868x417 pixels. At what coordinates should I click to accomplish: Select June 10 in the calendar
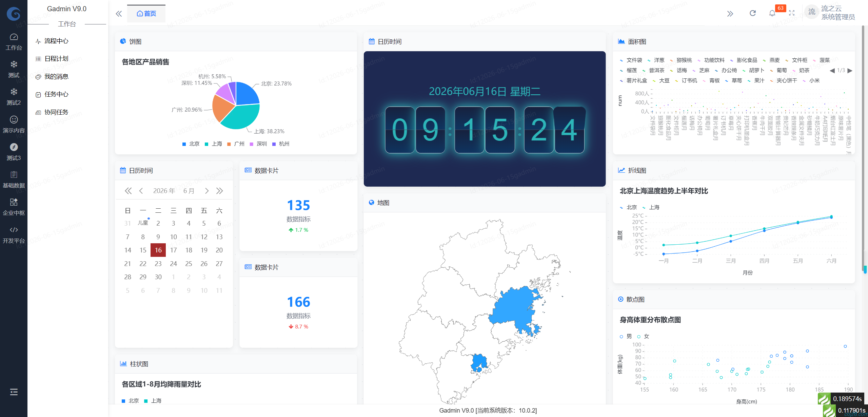(173, 237)
